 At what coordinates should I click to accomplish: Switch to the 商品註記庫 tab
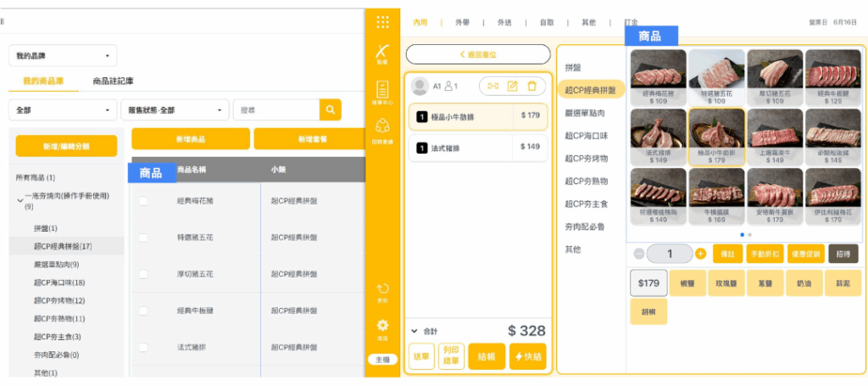coord(113,81)
